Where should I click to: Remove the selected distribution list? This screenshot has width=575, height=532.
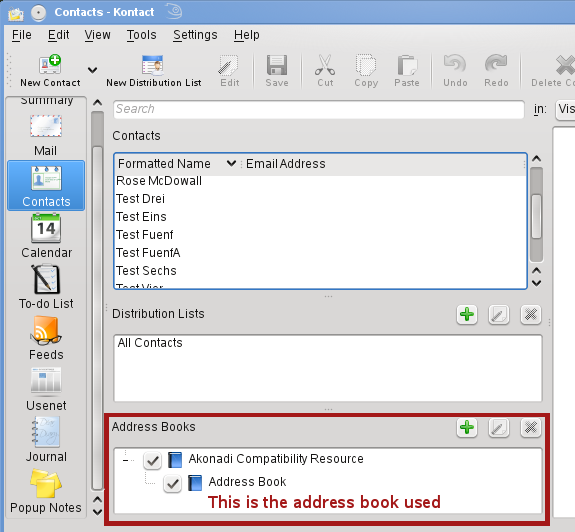pyautogui.click(x=531, y=315)
